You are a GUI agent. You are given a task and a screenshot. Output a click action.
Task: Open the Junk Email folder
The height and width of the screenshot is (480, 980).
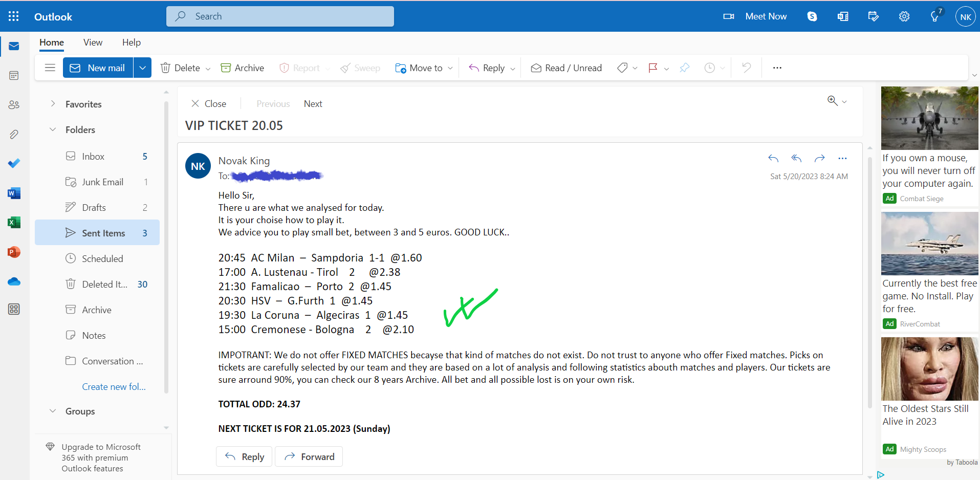(97, 182)
